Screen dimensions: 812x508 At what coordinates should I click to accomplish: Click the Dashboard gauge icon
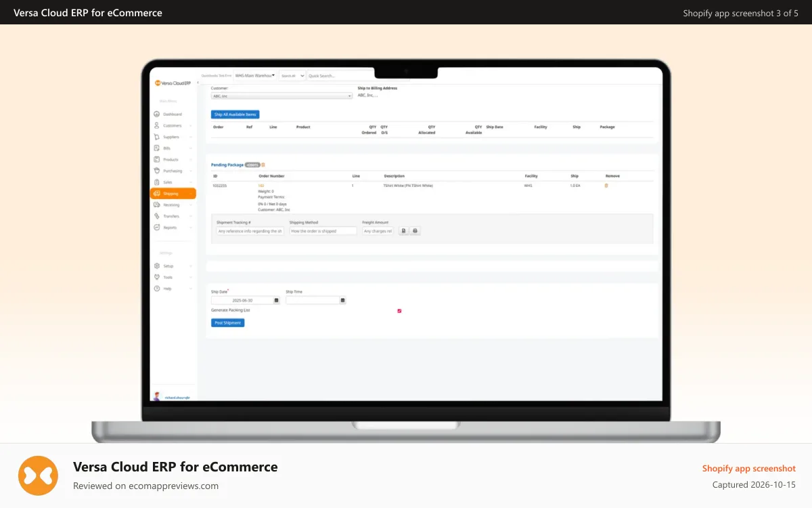coord(157,114)
